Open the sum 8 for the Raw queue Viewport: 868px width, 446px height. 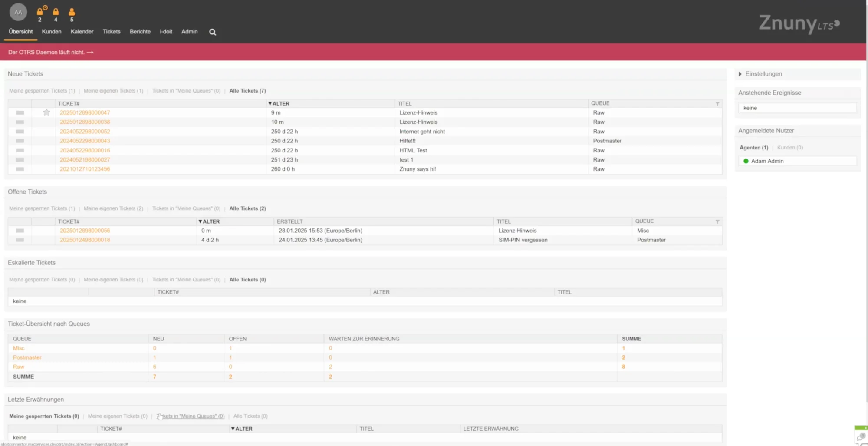pyautogui.click(x=623, y=367)
